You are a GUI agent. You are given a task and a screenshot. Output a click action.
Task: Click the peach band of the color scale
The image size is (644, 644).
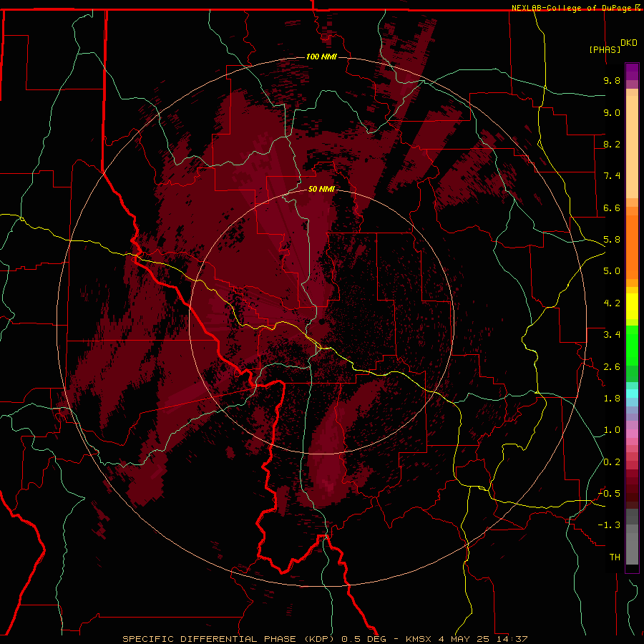pos(632,147)
